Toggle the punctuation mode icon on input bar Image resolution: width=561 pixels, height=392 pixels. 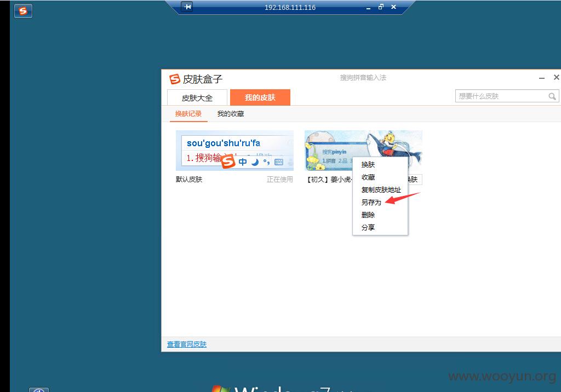267,162
